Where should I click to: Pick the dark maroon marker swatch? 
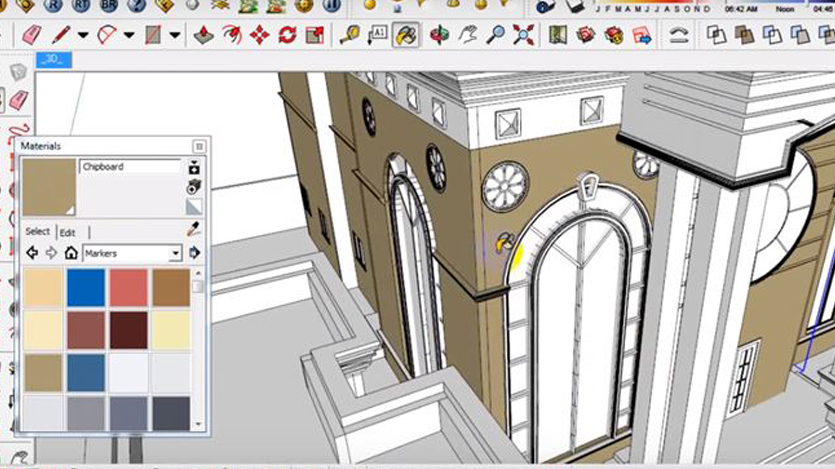(128, 331)
